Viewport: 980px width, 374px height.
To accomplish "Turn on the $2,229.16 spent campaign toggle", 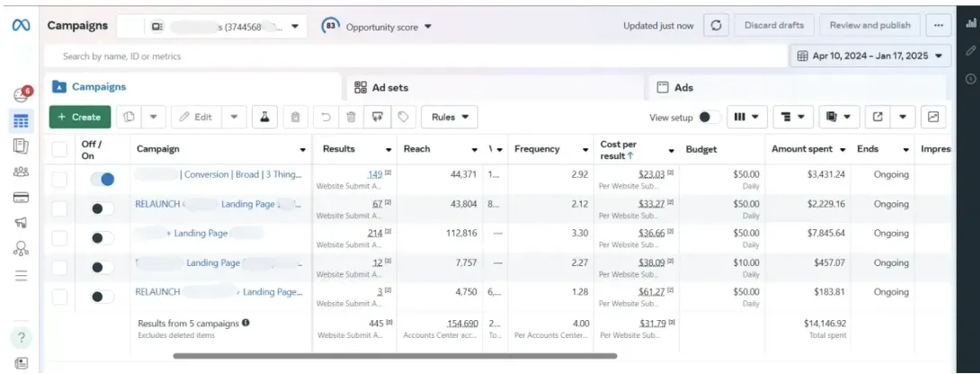I will pos(102,209).
